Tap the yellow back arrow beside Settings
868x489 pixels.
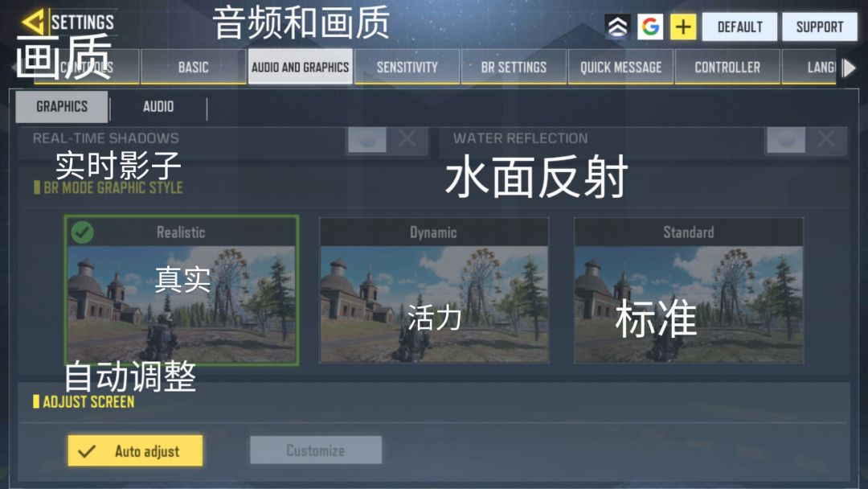pos(33,23)
